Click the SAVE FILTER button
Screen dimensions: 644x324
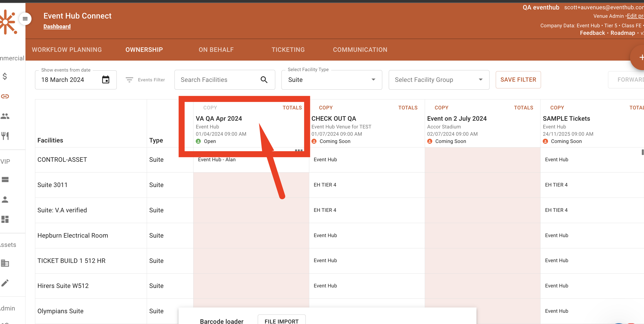point(518,80)
